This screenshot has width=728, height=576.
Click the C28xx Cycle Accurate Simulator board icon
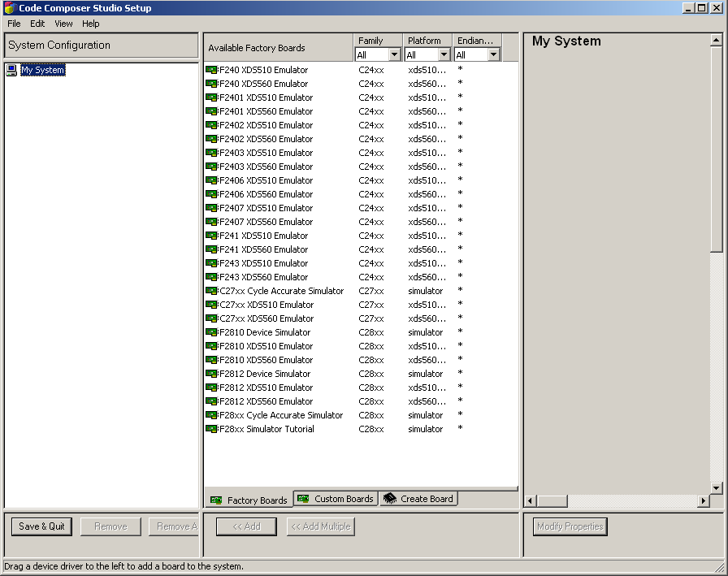[x=211, y=415]
